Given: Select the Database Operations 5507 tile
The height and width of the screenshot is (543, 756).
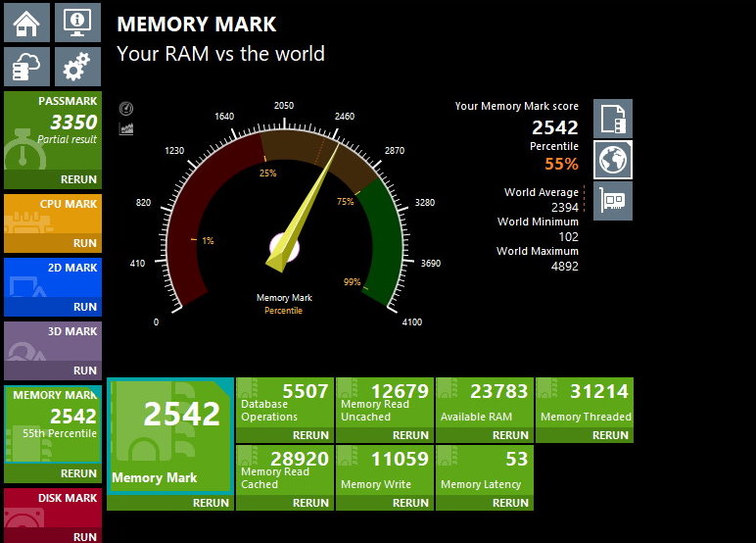Looking at the screenshot, I should pyautogui.click(x=285, y=403).
